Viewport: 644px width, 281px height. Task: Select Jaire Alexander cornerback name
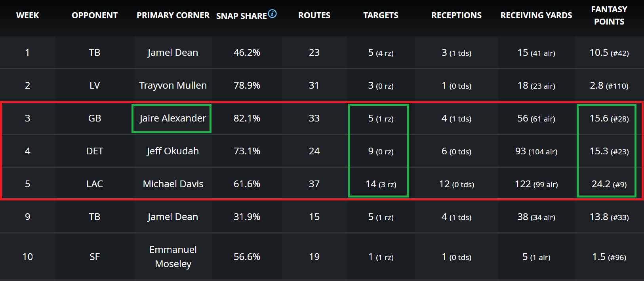coord(173,118)
